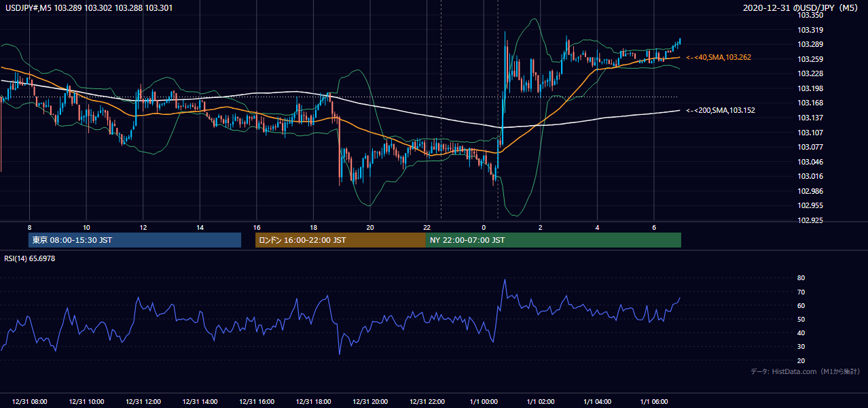Viewport: 868px width, 408px height.
Task: Click price axis label 103.289
Action: coord(810,45)
